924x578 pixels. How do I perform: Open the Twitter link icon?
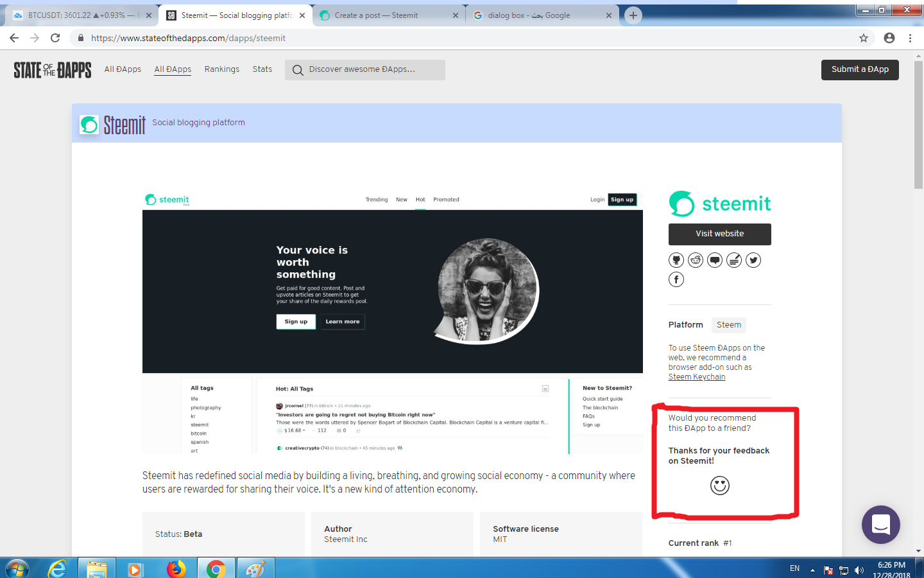[753, 260]
